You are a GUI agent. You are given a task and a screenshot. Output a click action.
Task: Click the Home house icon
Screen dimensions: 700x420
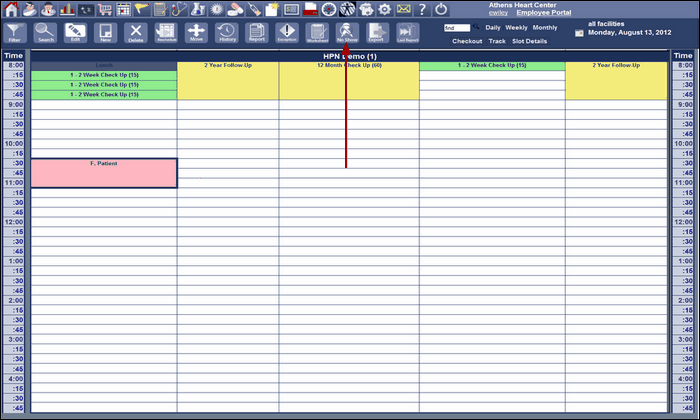10,8
